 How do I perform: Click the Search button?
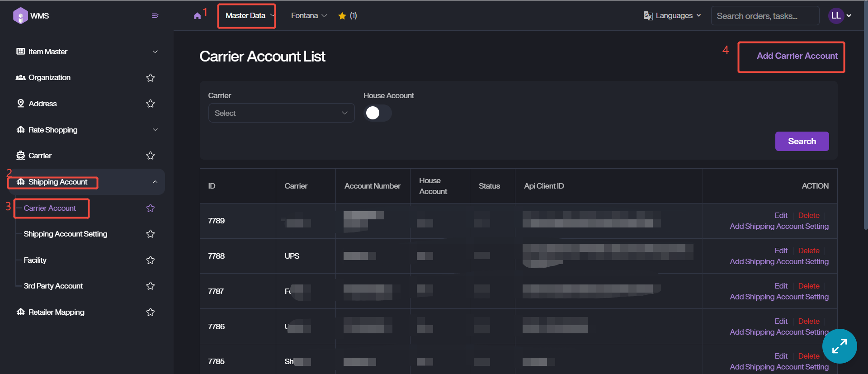click(x=802, y=141)
